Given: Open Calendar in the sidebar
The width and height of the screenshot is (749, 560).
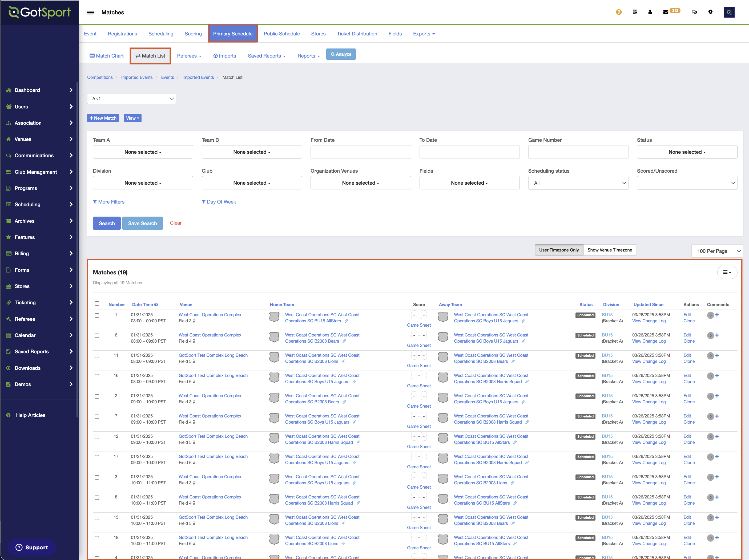Looking at the screenshot, I should 39,335.
